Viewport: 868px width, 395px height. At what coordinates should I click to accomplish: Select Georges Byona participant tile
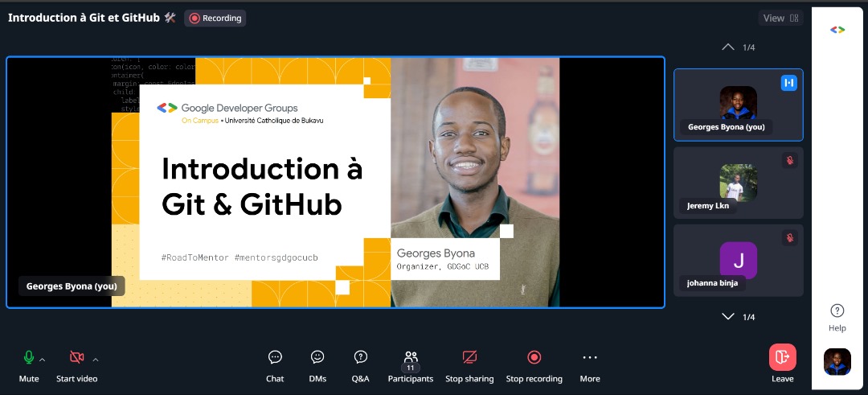point(738,105)
